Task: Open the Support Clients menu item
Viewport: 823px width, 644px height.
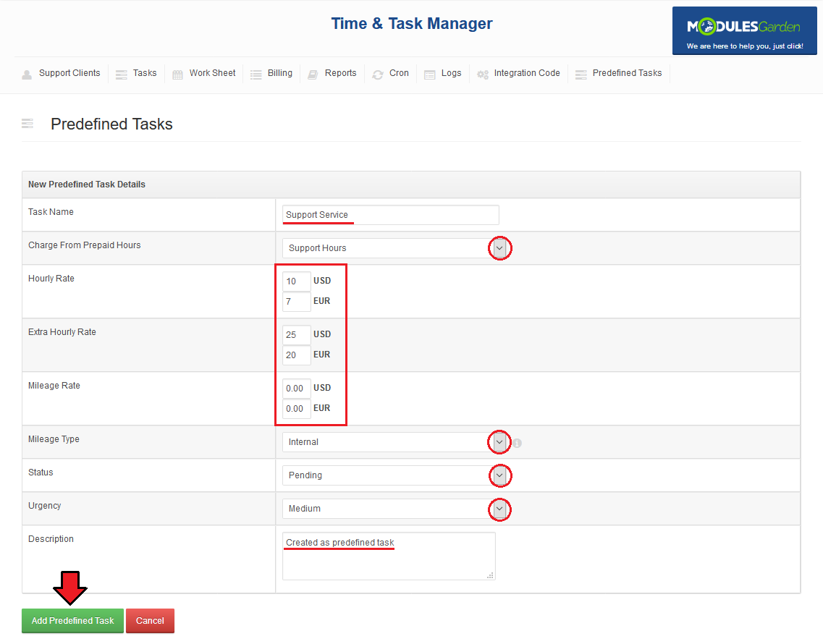Action: tap(69, 73)
